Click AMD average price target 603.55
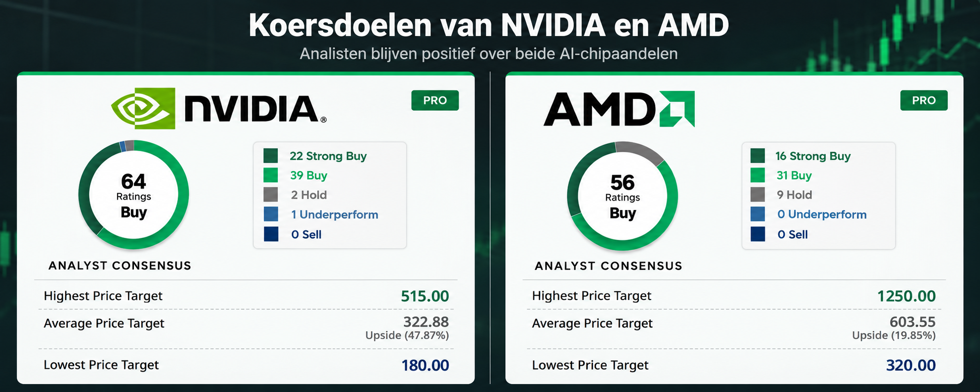This screenshot has width=980, height=392. pos(912,322)
